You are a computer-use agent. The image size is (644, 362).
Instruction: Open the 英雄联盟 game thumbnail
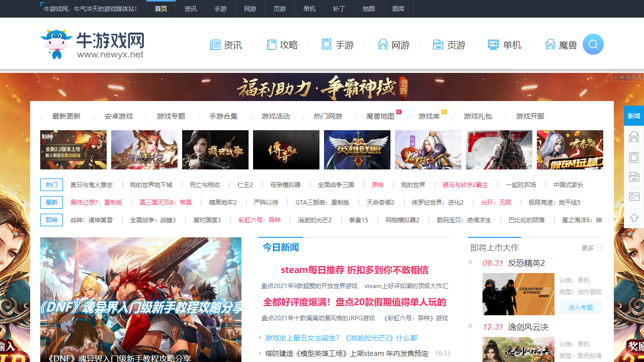pos(357,150)
